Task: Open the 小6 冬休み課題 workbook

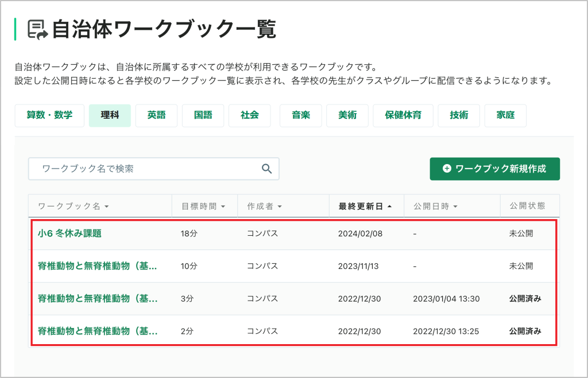Action: [69, 233]
